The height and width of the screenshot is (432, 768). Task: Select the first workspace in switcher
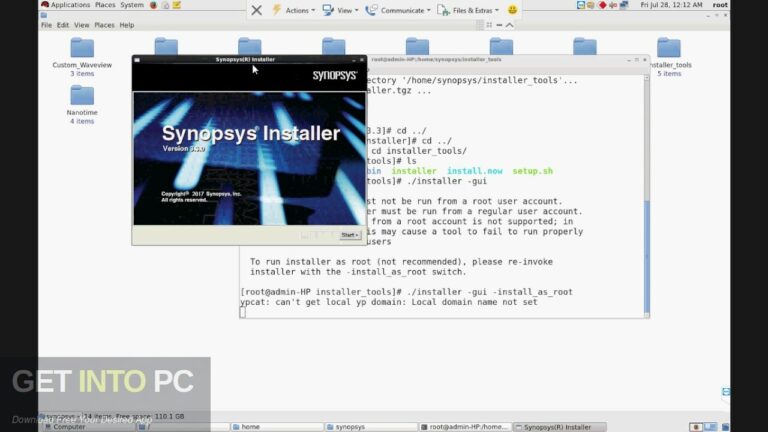click(x=696, y=427)
